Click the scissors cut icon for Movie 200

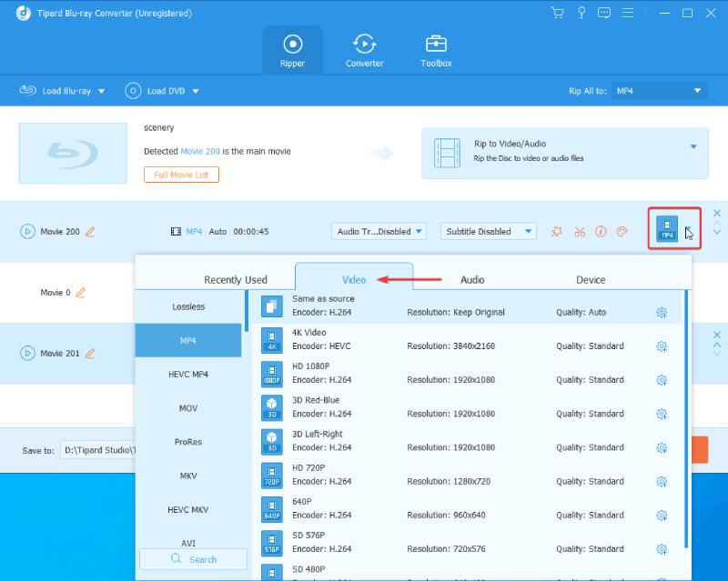tap(580, 231)
